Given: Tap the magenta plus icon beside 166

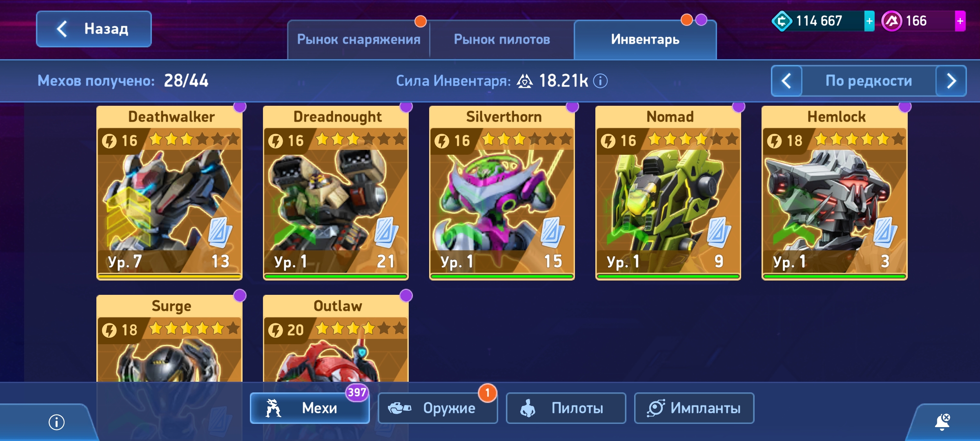Looking at the screenshot, I should (x=960, y=21).
